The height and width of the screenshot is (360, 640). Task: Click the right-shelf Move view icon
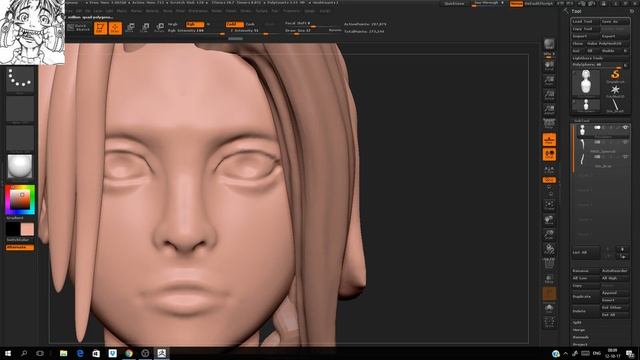[x=549, y=220]
